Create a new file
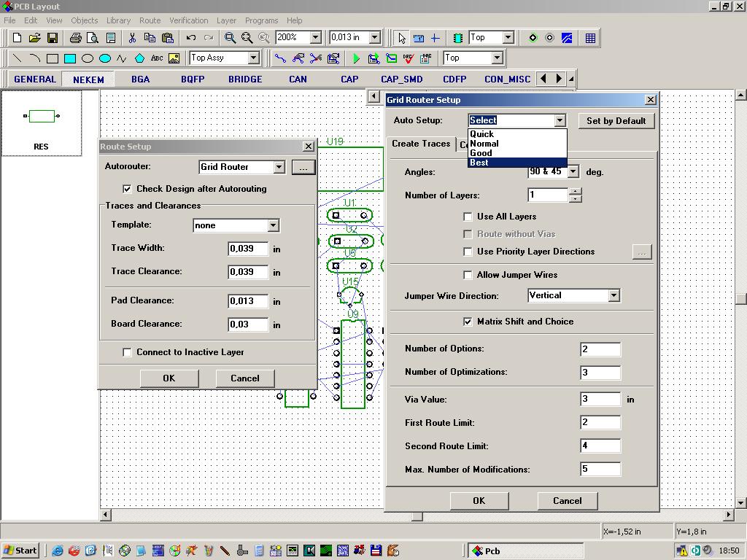Screen dimensions: 747x560 pos(18,38)
